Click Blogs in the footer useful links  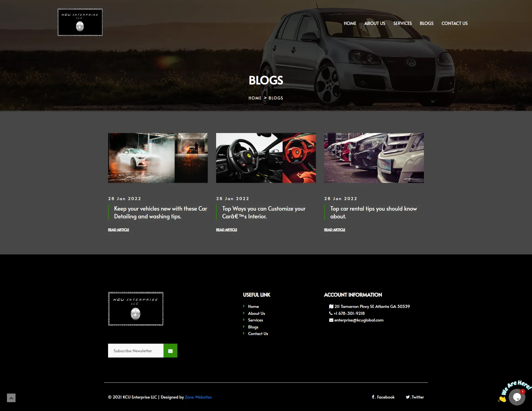tap(253, 327)
